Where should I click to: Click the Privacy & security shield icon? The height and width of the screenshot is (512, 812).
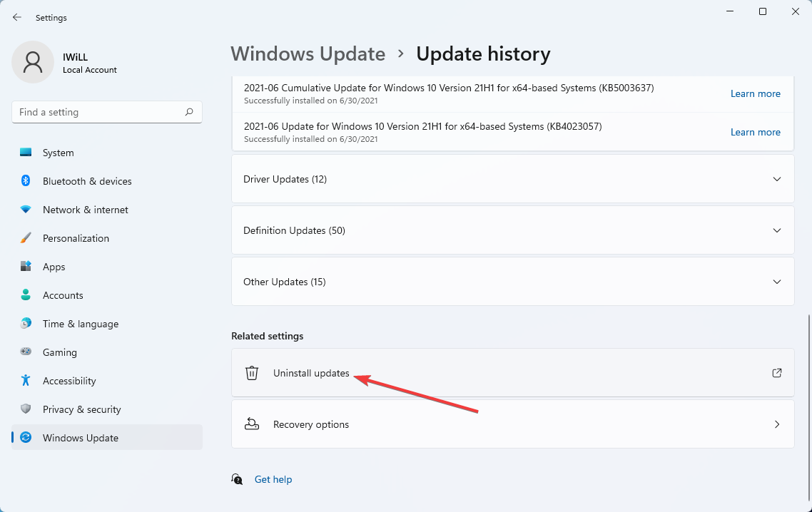point(26,409)
